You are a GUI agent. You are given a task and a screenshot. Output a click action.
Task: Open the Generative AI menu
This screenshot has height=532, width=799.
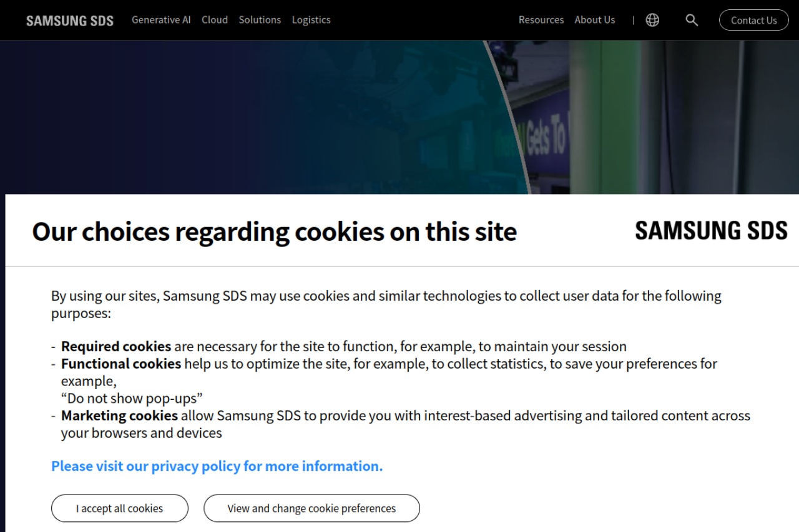coord(161,20)
